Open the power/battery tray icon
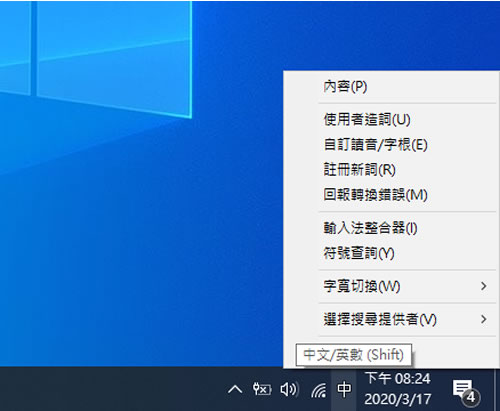Screen dimensions: 500x411 pos(262,389)
